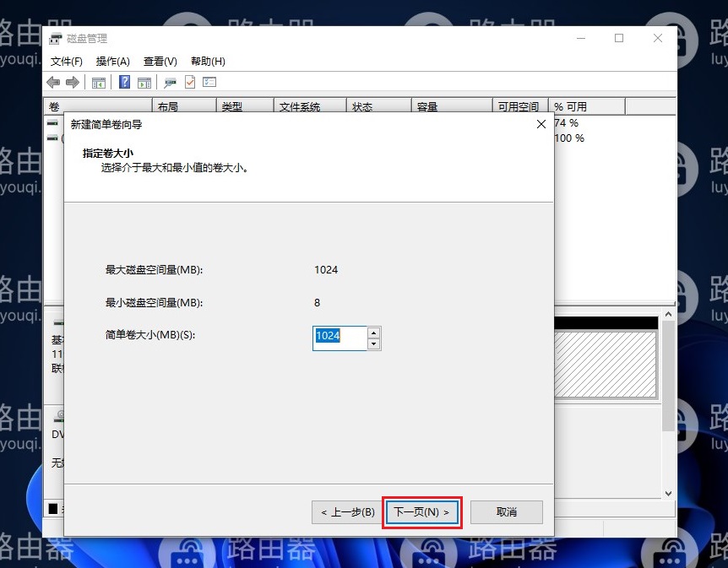728x568 pixels.
Task: Click the forward arrow in Disk Management toolbar
Action: coord(73,83)
